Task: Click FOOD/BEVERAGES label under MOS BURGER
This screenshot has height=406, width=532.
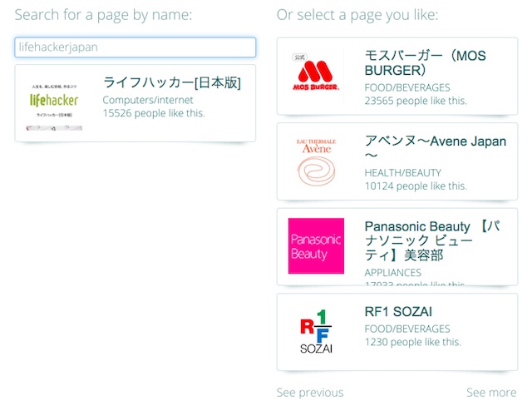Action: 407,87
